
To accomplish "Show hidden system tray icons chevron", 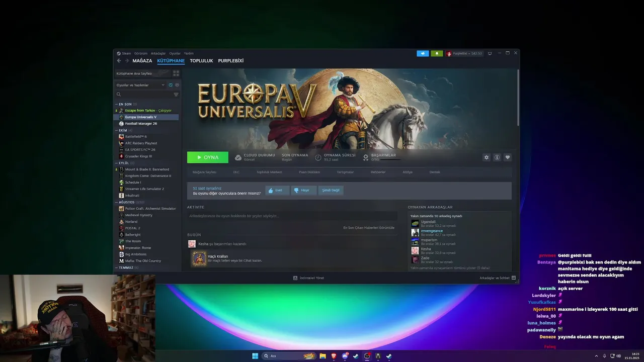I will click(596, 356).
